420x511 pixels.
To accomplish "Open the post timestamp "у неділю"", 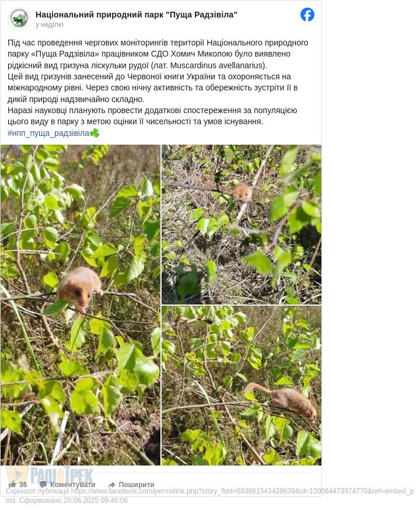I will [x=50, y=24].
